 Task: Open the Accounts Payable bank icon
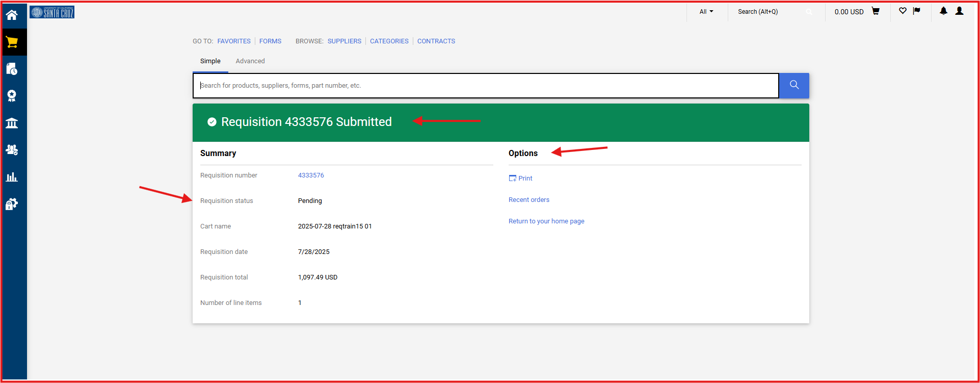tap(12, 123)
